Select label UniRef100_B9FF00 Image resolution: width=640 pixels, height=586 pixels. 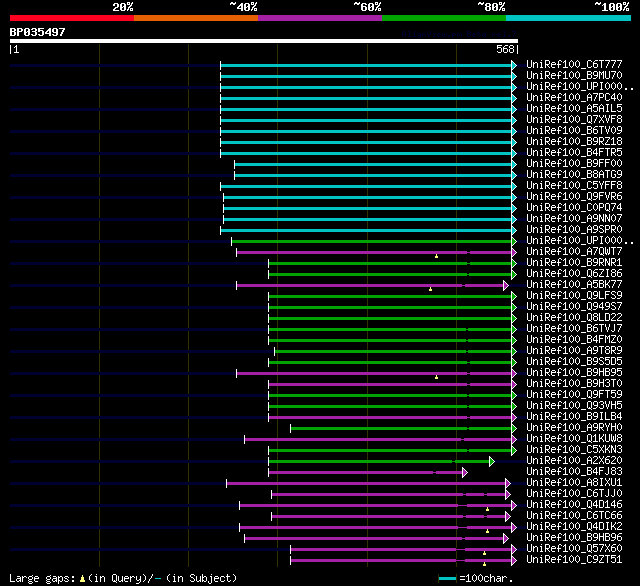tap(574, 164)
